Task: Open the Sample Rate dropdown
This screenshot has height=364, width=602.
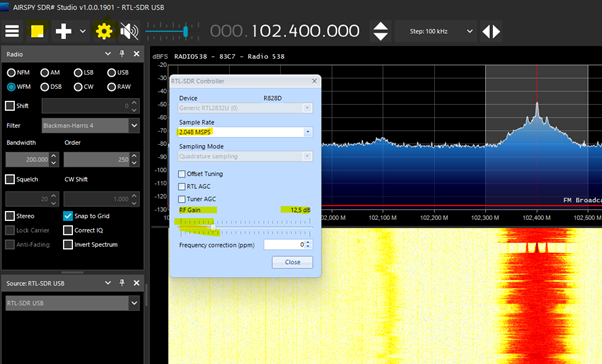Action: [x=245, y=132]
